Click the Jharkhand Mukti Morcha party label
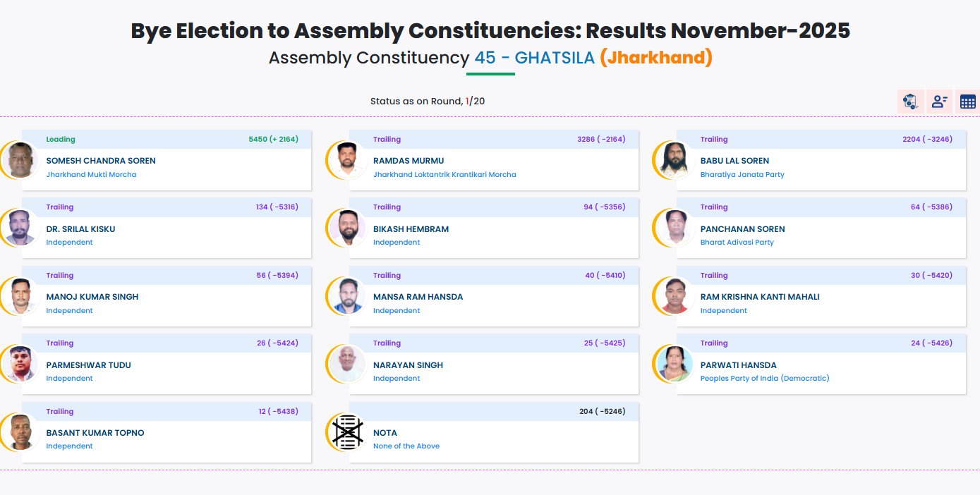 click(x=91, y=174)
